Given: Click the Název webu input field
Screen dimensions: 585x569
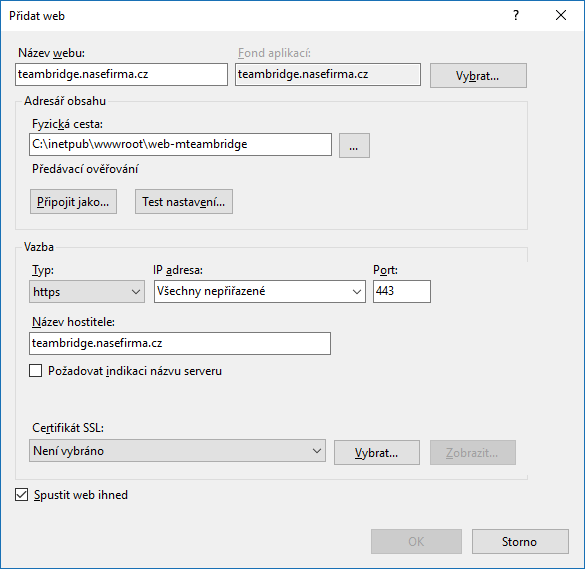Looking at the screenshot, I should coord(121,74).
